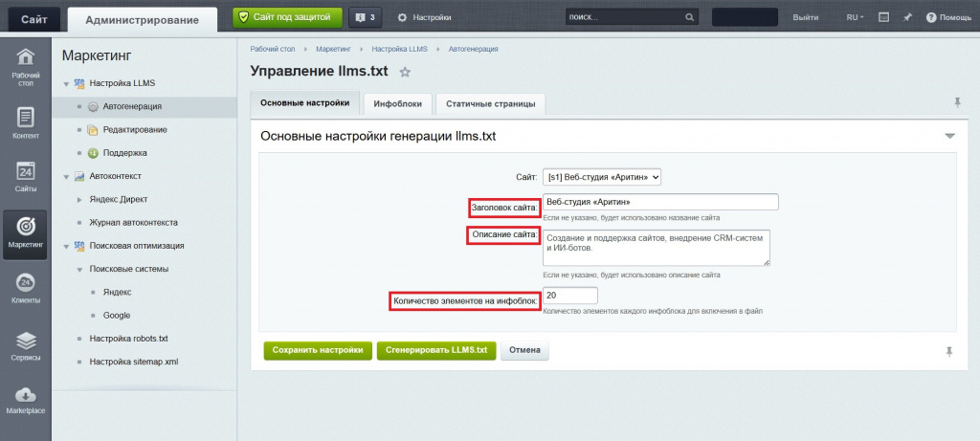The height and width of the screenshot is (441, 980).
Task: Click Сгенерировать LLMS.txt button
Action: 436,350
